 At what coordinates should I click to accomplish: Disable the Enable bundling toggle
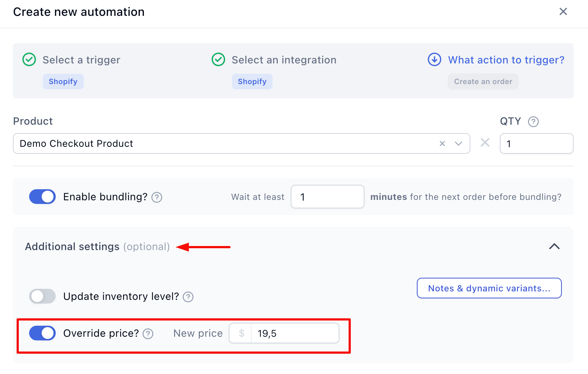coord(42,197)
